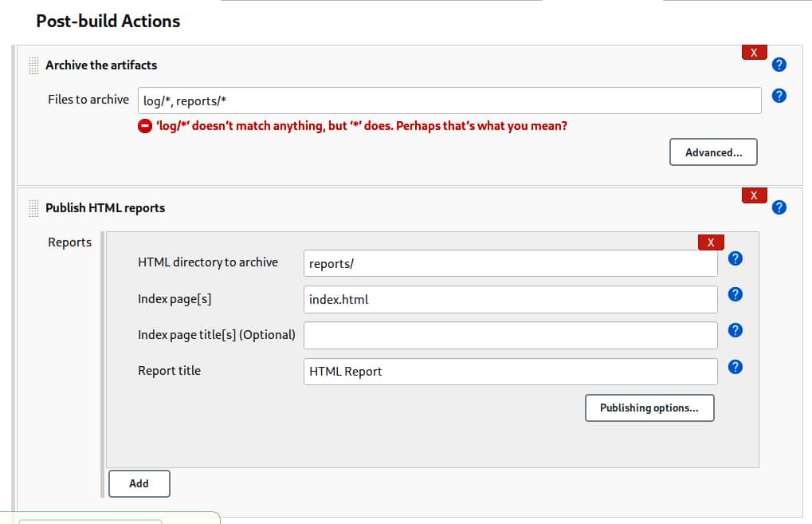Show help for Files to archive field
The width and height of the screenshot is (812, 524).
(779, 96)
